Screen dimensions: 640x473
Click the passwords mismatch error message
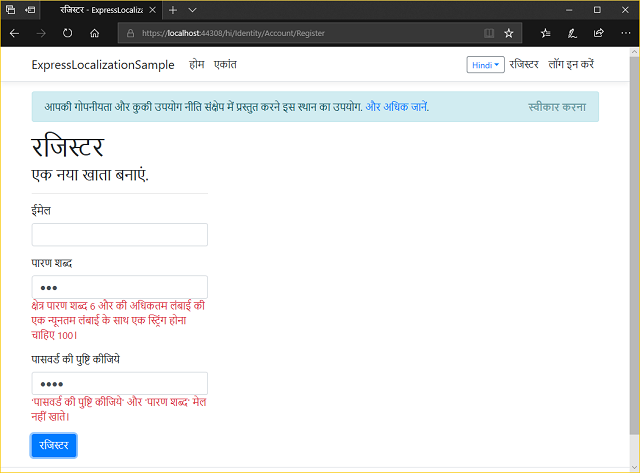pos(119,409)
